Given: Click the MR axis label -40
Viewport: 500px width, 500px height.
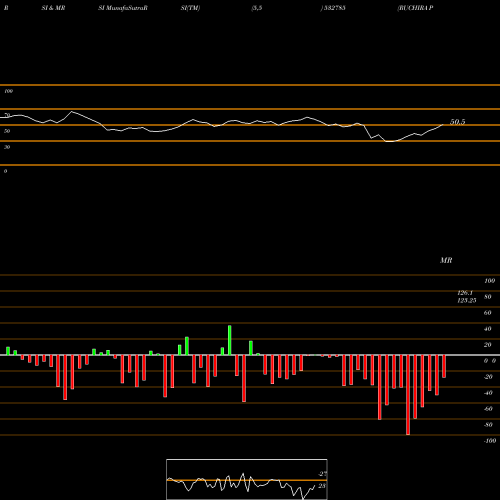Looking at the screenshot, I should (488, 393).
